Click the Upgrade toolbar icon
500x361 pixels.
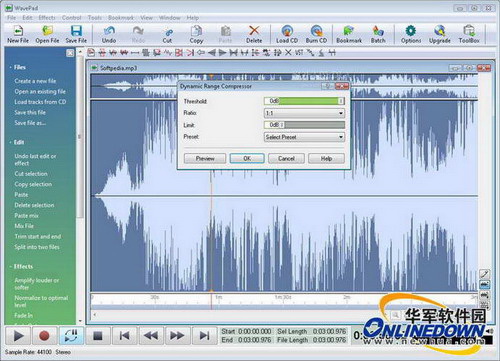click(x=440, y=34)
